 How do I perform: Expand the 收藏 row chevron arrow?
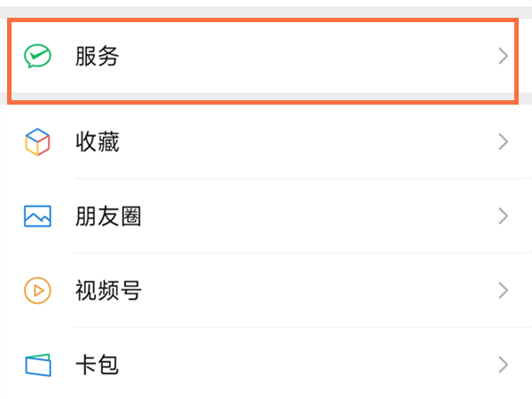pos(503,142)
